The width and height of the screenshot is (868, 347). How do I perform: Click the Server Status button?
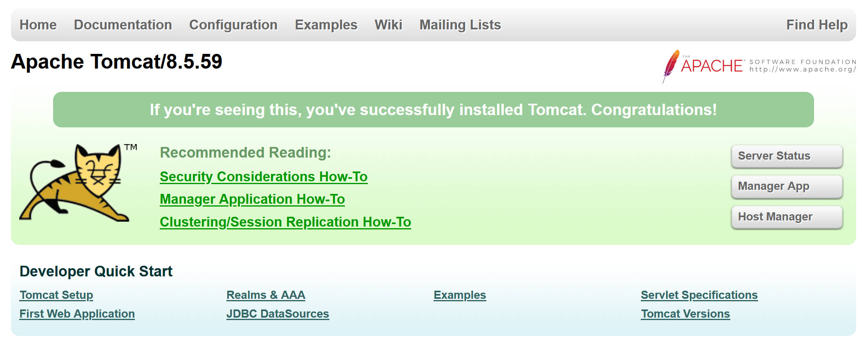click(x=787, y=156)
